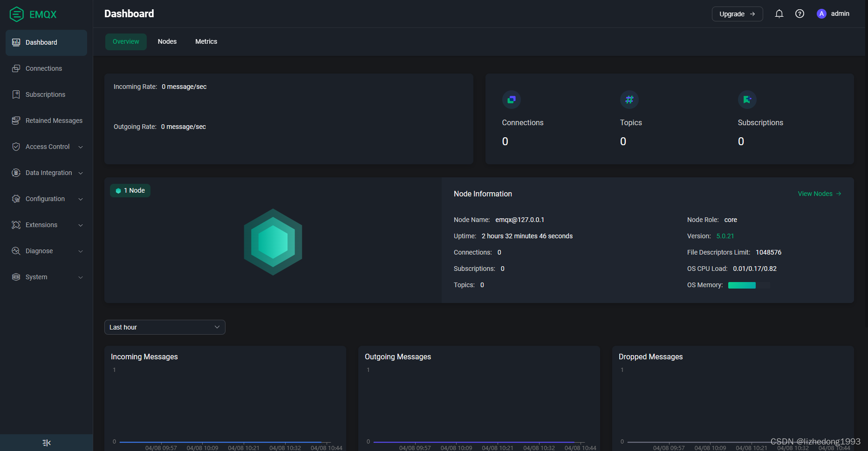
Task: Click the Dropped Messages chart
Action: point(733,398)
